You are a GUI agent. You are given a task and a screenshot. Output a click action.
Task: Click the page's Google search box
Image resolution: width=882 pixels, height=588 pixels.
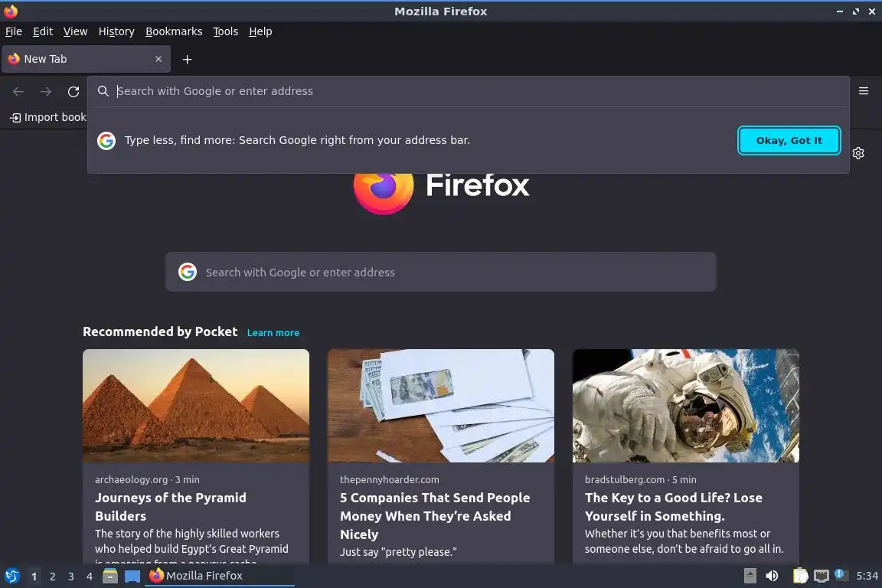click(440, 272)
